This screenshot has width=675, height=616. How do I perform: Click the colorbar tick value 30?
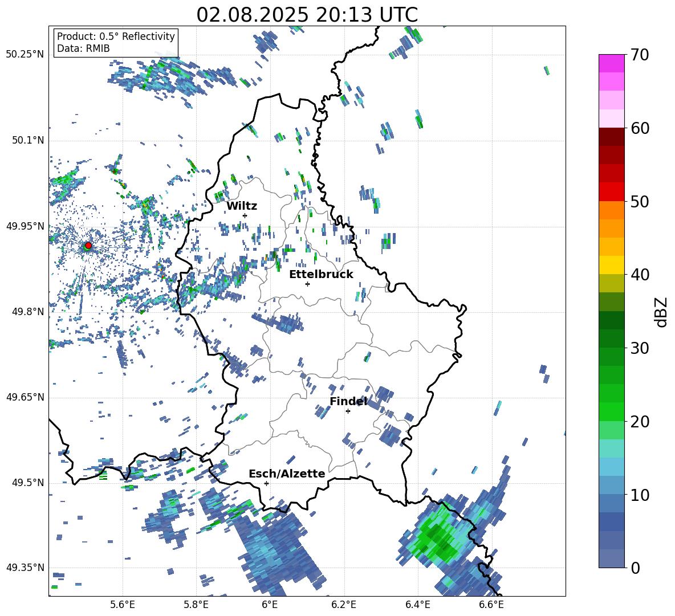click(640, 348)
